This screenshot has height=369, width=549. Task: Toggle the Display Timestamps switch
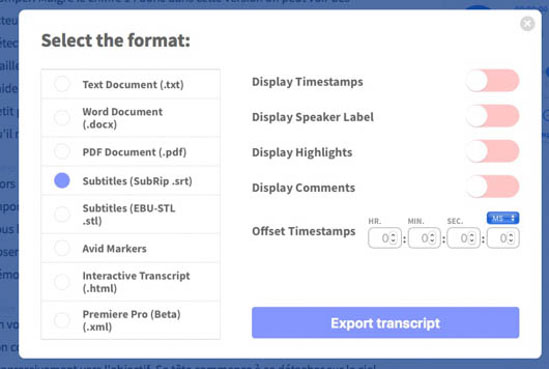(492, 81)
